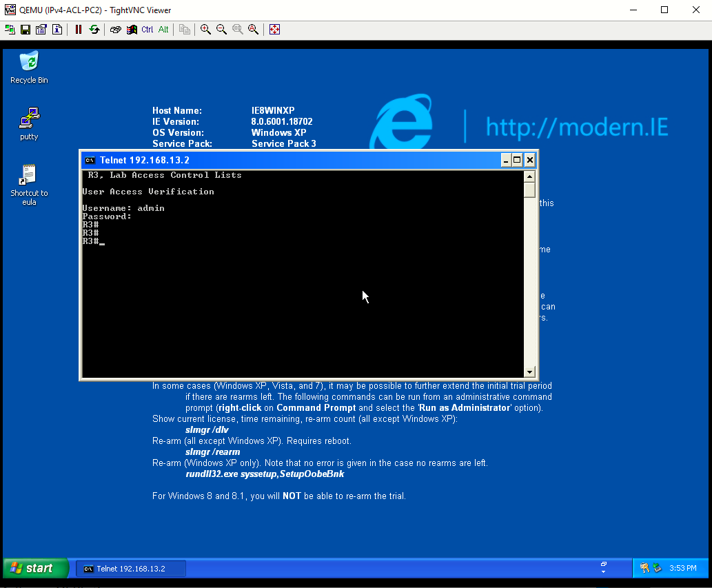Show connection info

click(x=57, y=30)
